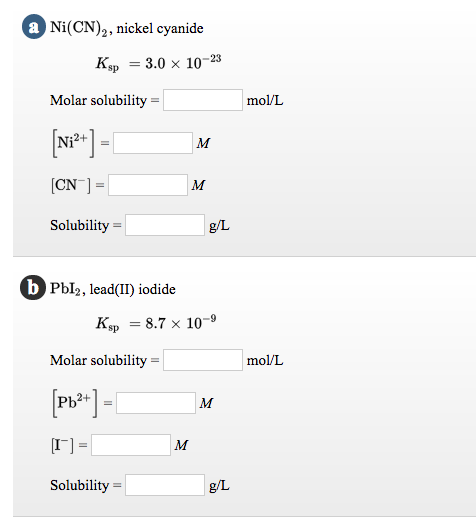Activate lead(II) iodide Solubility g/L field

pos(165,485)
